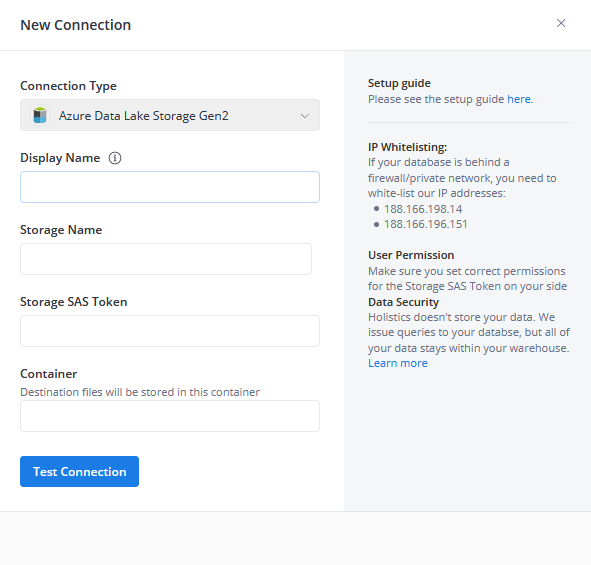The height and width of the screenshot is (565, 591).
Task: Show the Display Name info tooltip icon
Action: (115, 158)
